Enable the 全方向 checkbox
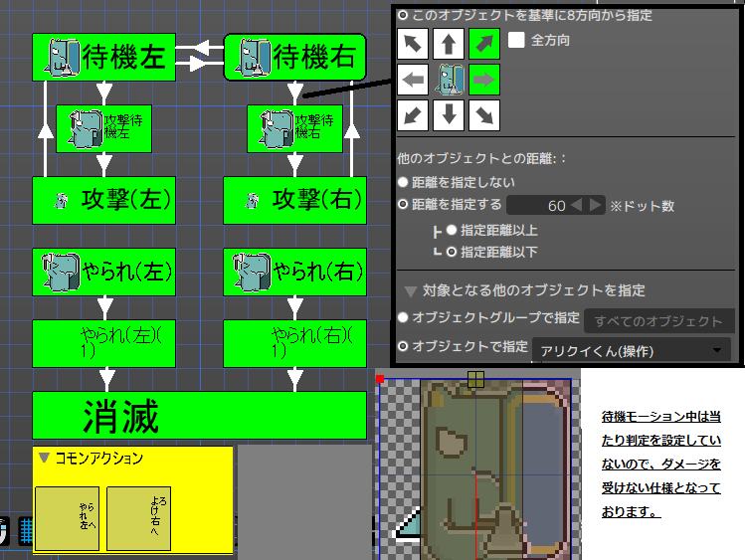Viewport: 745px width, 560px height. (x=516, y=40)
